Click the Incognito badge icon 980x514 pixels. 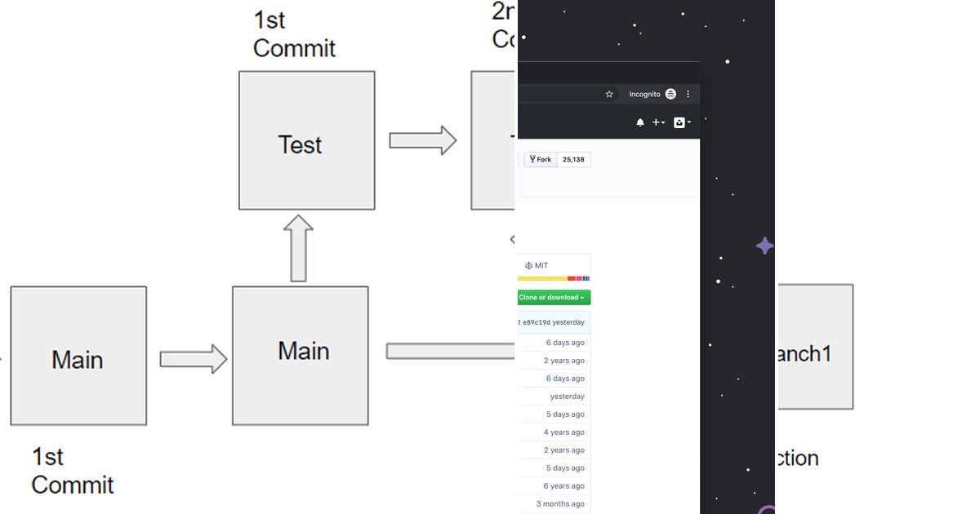[670, 94]
